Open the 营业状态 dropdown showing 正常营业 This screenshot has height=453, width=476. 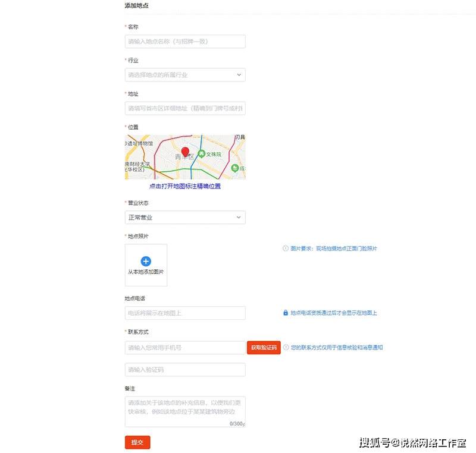pos(185,218)
